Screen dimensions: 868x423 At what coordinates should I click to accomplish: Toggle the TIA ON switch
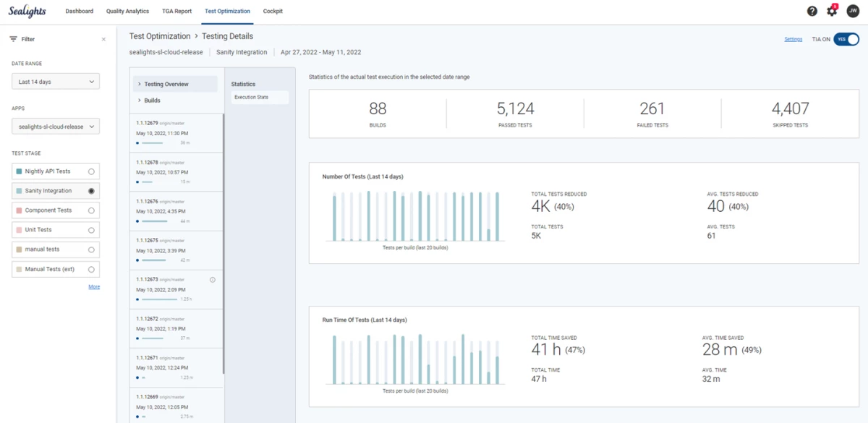(846, 39)
